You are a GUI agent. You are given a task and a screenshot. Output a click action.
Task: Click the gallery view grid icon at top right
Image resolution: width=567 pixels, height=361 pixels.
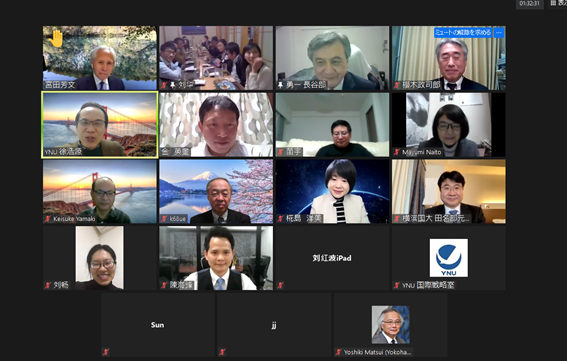[x=553, y=3]
